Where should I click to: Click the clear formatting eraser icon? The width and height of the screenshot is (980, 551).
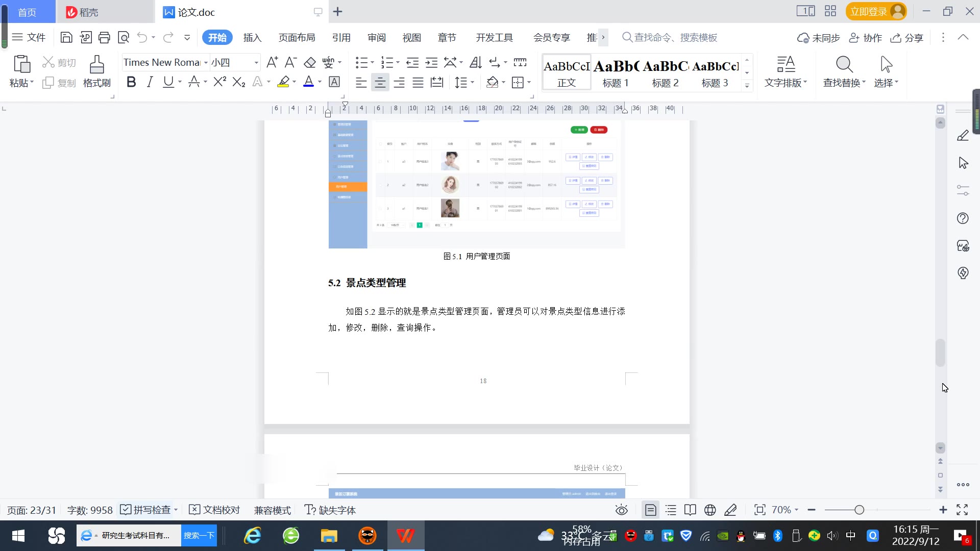point(310,63)
